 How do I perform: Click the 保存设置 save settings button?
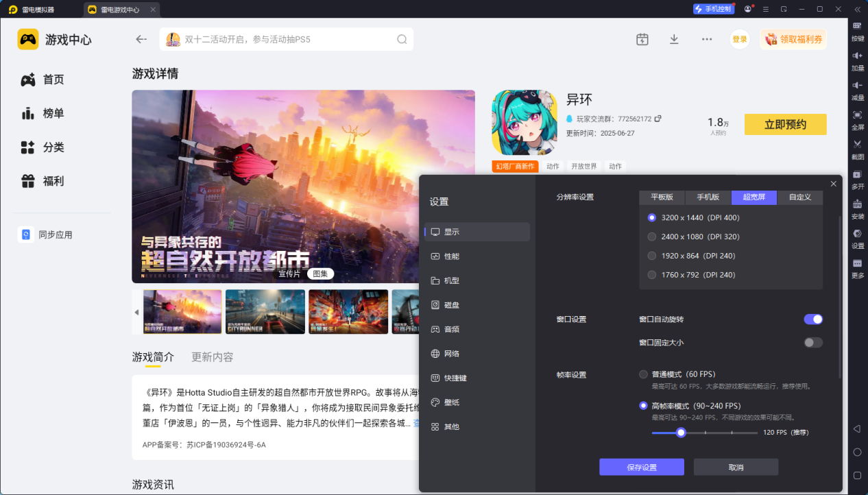[642, 467]
